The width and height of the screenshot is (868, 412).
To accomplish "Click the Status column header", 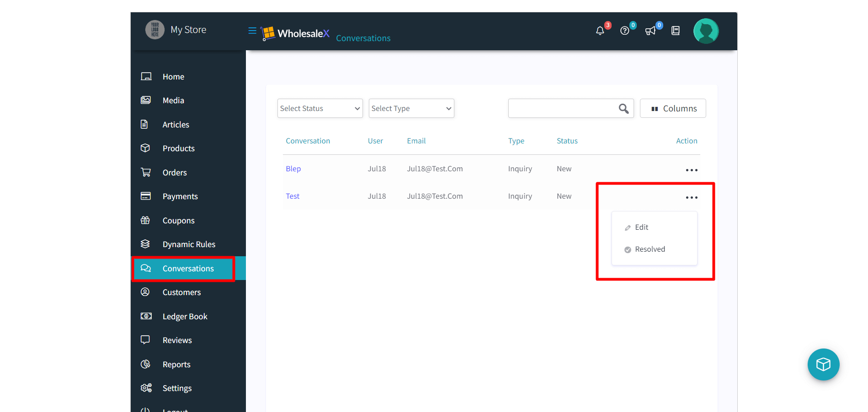I will click(567, 141).
